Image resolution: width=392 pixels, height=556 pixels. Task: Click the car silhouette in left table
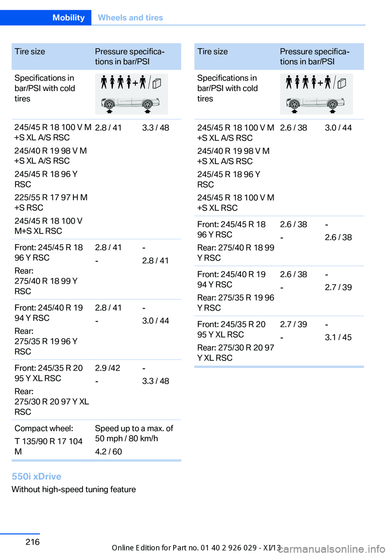pyautogui.click(x=130, y=104)
